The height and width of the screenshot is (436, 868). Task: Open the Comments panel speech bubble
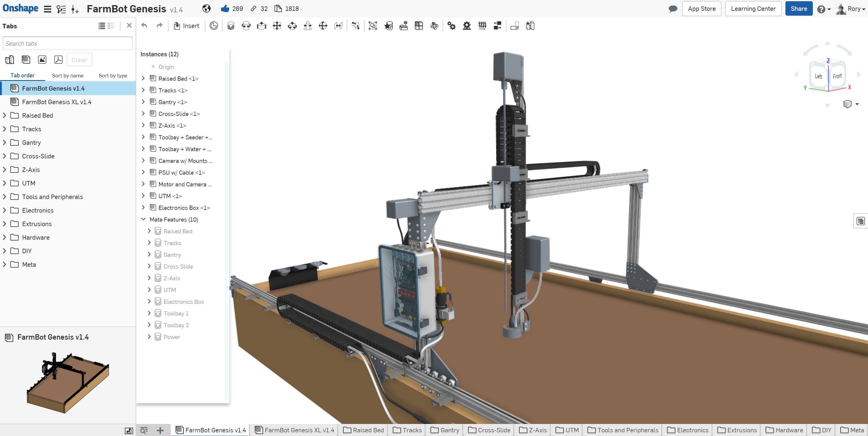(x=673, y=8)
